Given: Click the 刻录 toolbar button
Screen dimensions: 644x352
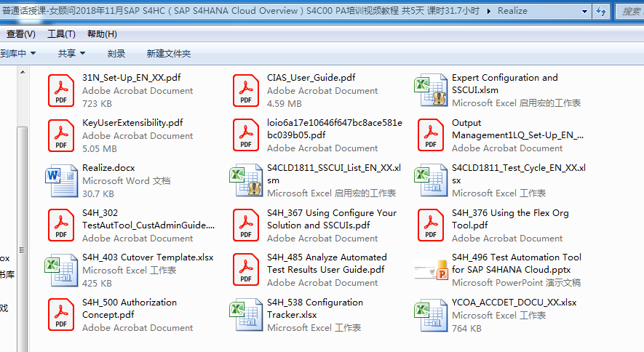Looking at the screenshot, I should pyautogui.click(x=116, y=53).
